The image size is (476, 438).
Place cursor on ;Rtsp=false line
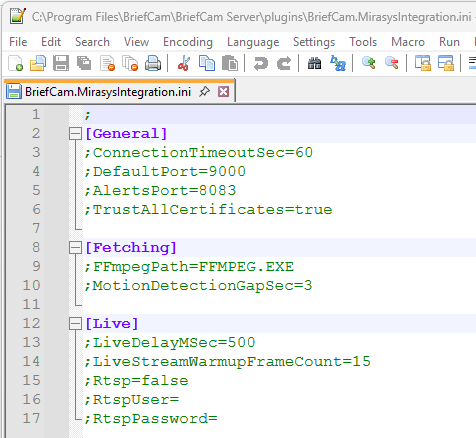(x=136, y=381)
